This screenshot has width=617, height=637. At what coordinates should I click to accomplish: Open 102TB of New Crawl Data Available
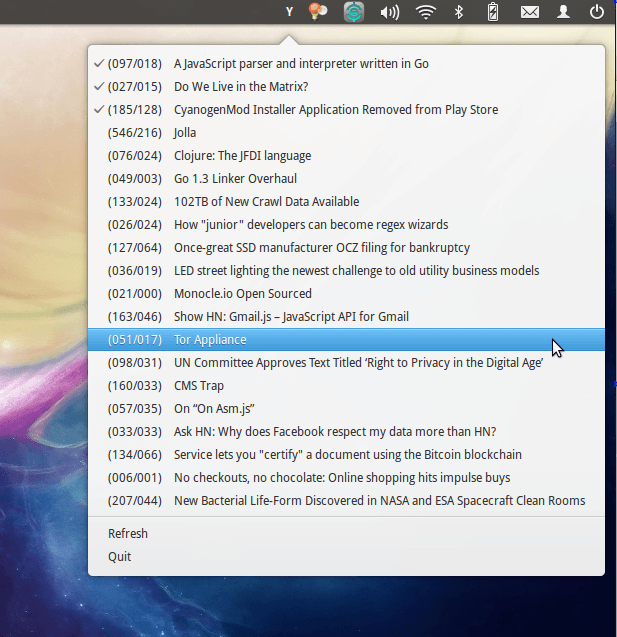point(346,202)
